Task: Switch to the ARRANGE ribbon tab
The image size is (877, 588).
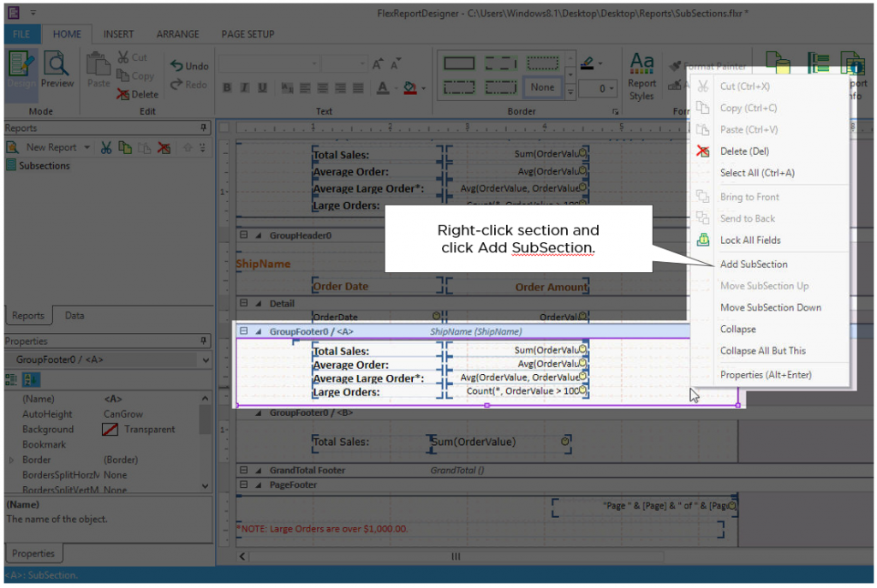Action: [177, 34]
